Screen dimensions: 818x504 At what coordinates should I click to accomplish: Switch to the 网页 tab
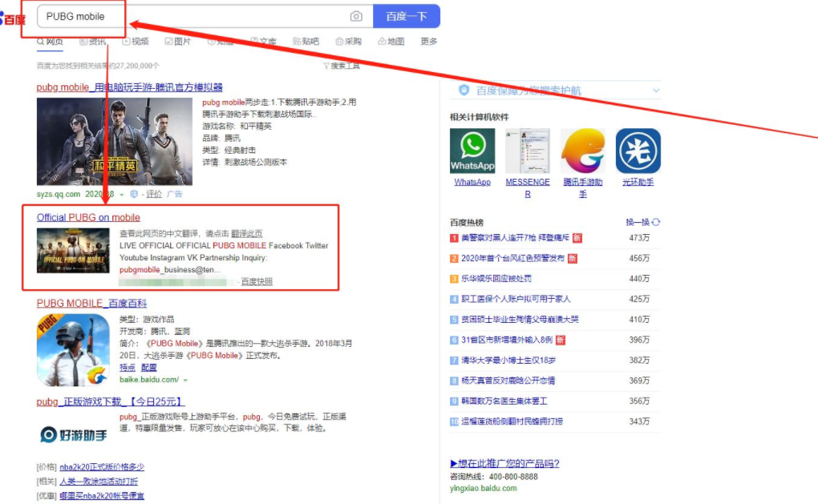click(x=50, y=42)
